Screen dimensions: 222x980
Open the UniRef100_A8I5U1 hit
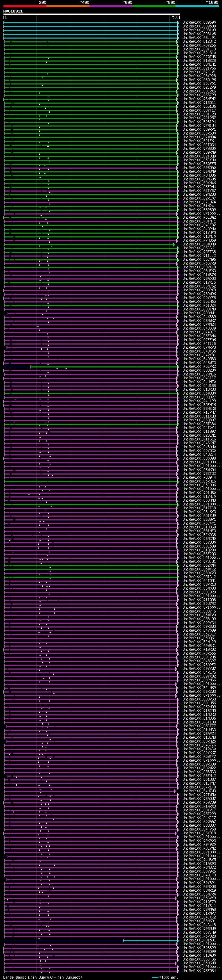click(199, 940)
